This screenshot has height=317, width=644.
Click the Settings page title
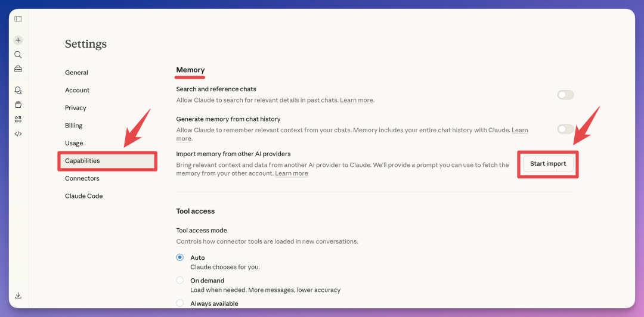click(x=86, y=44)
